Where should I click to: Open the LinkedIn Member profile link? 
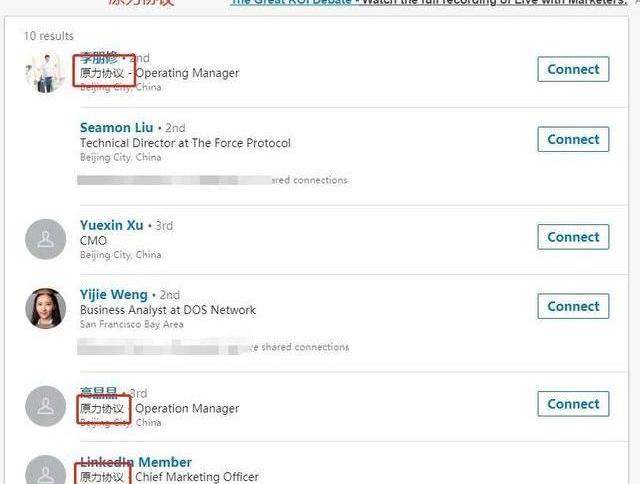pos(136,462)
